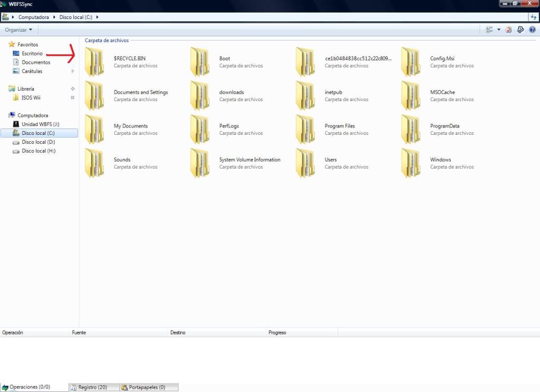Image resolution: width=540 pixels, height=392 pixels.
Task: Click the 'Windows' folder name text
Action: point(440,160)
